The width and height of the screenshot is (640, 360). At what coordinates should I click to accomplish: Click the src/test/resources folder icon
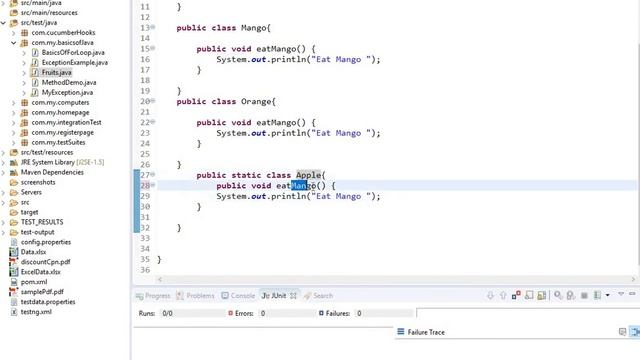(14, 153)
